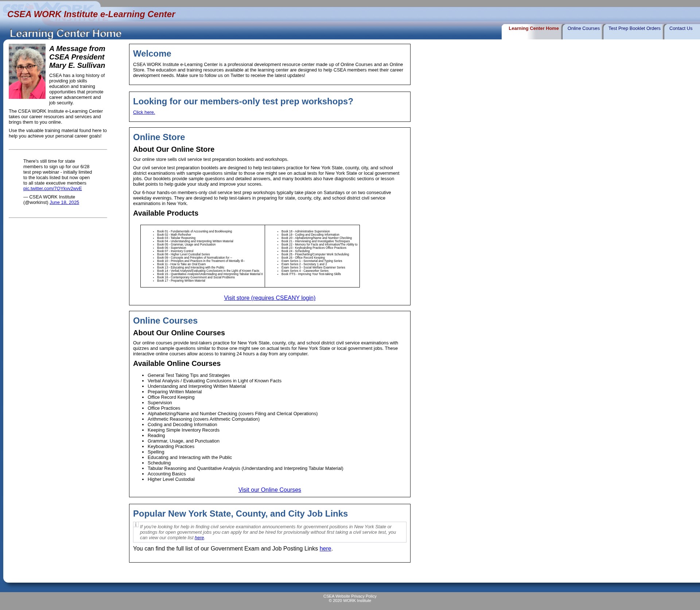Select 'Coding and Decoding Information' course item
The image size is (700, 610).
coord(182,425)
